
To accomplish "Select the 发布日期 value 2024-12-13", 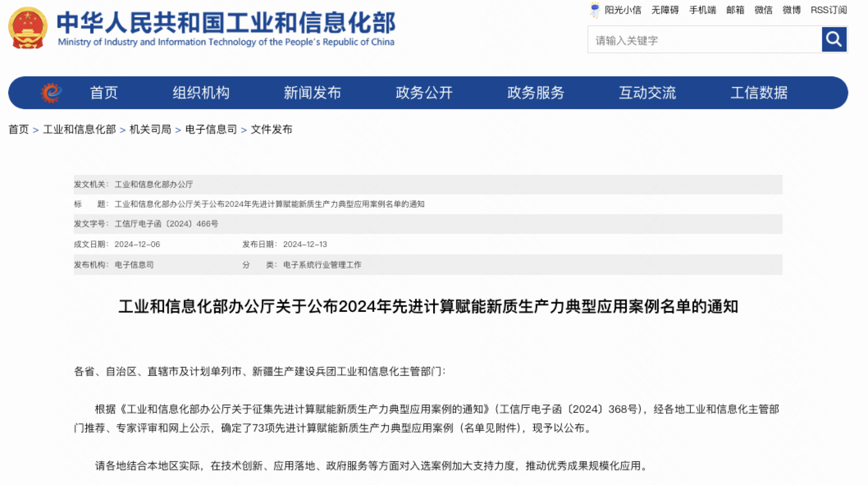I will pos(305,245).
